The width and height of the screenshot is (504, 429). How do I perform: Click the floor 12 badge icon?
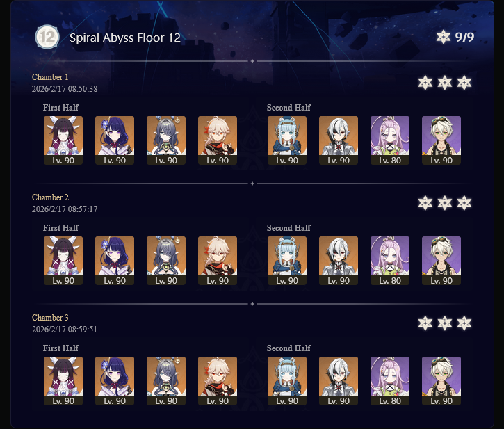click(47, 38)
